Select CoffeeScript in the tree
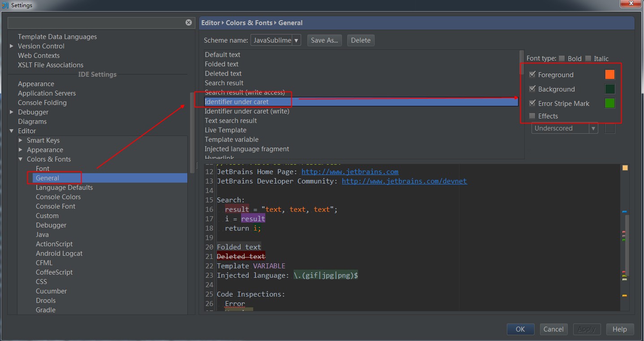The image size is (644, 341). (54, 272)
